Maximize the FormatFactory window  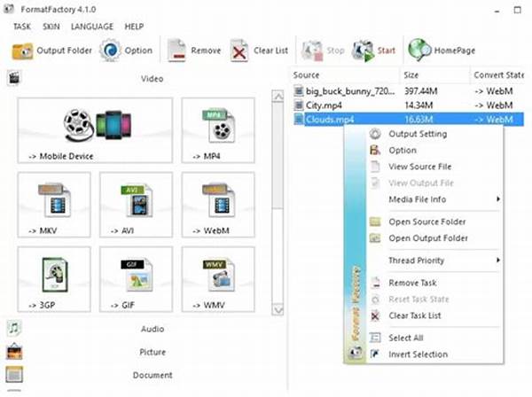click(x=518, y=10)
